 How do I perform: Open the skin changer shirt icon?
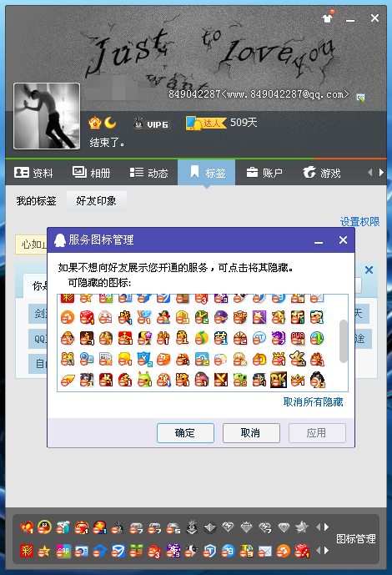pos(329,17)
